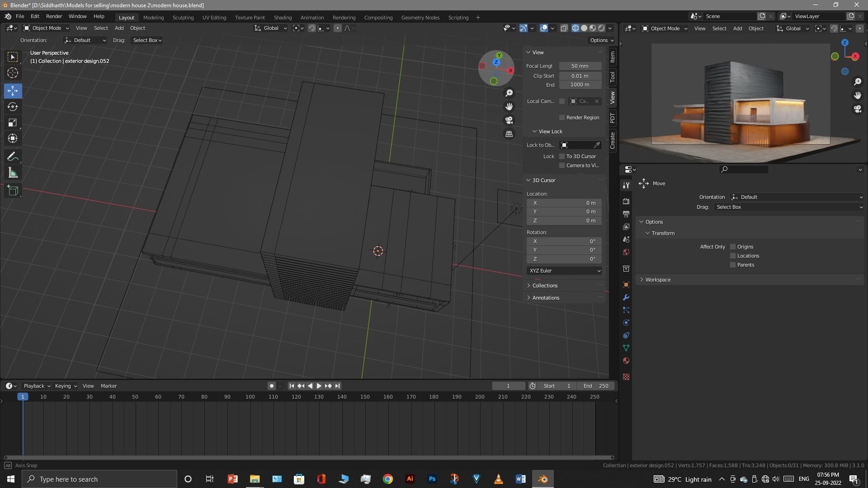Select the Scale tool in the left toolbar
The image size is (868, 488).
[x=13, y=122]
